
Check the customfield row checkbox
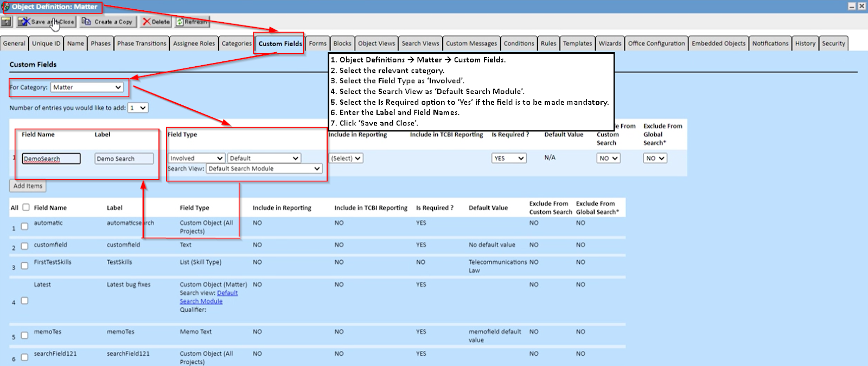tap(24, 246)
